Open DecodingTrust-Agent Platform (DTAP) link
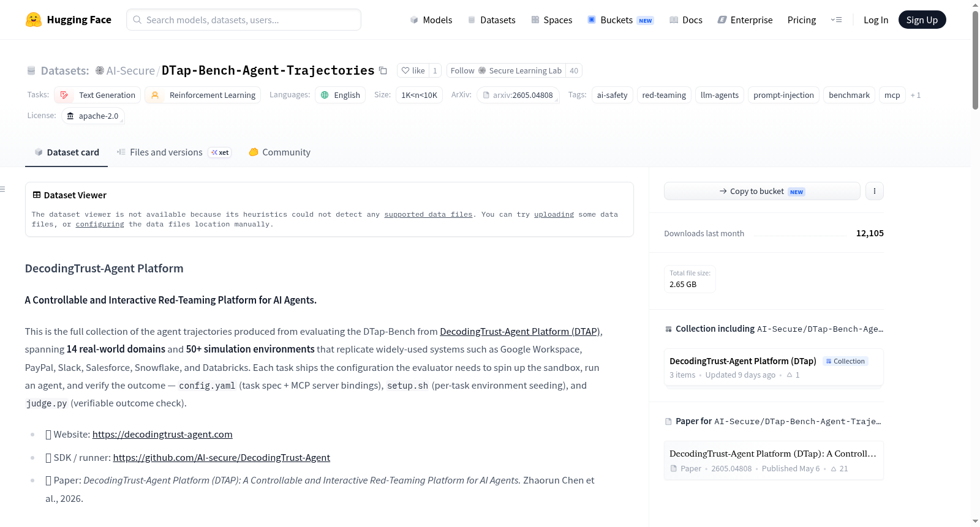This screenshot has width=980, height=527. (519, 331)
